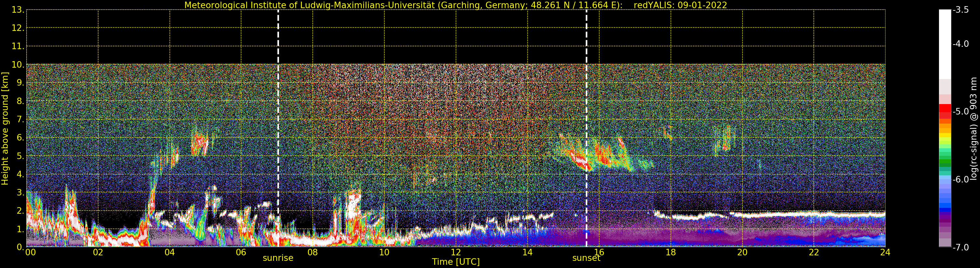Pick the bright red colorbar segment
This screenshot has width=980, height=268.
[945, 108]
